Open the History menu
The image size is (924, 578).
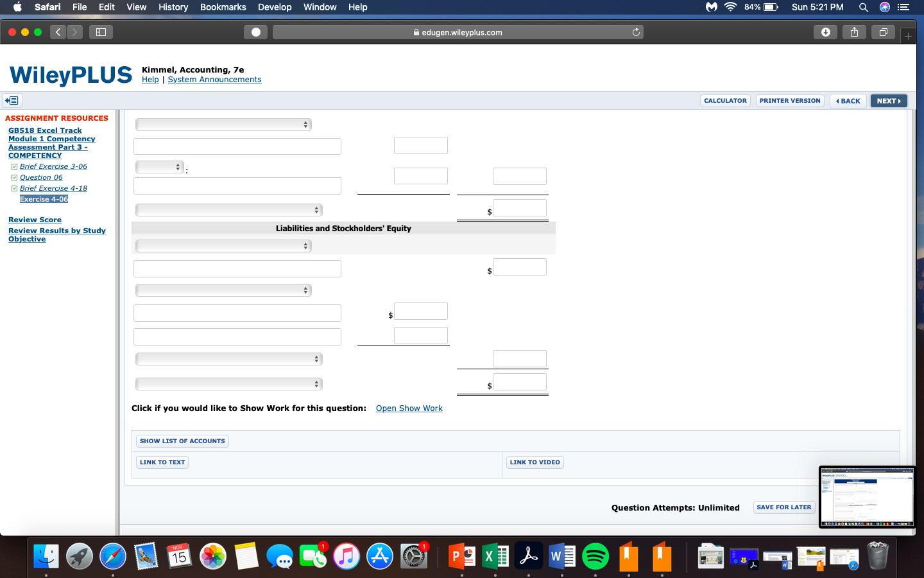(x=173, y=7)
